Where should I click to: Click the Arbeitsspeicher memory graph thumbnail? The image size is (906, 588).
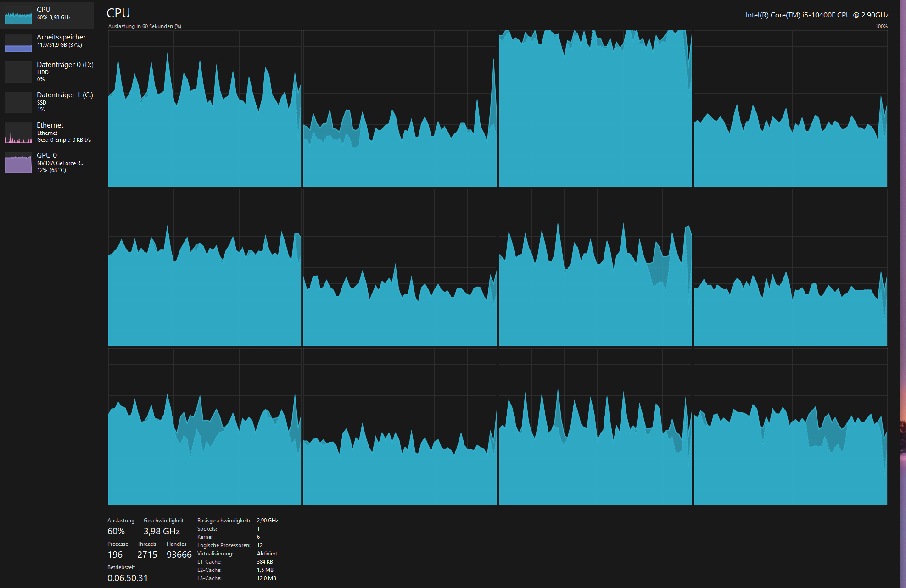tap(18, 43)
